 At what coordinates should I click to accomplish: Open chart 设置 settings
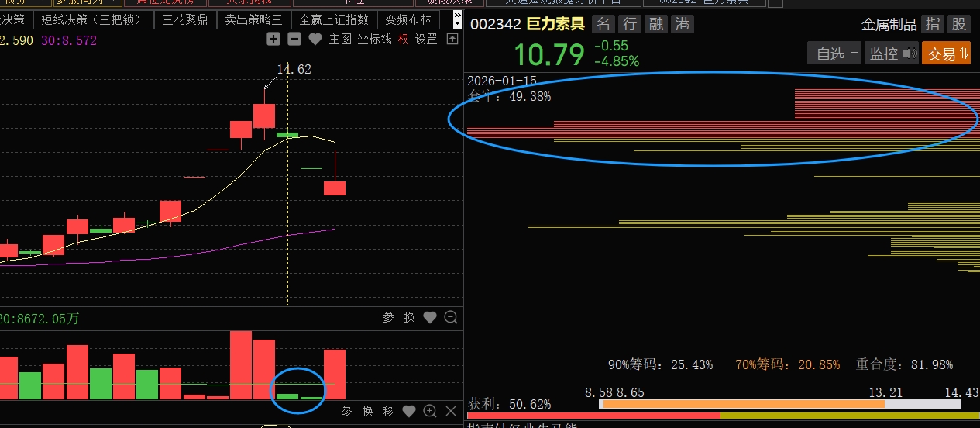(426, 39)
